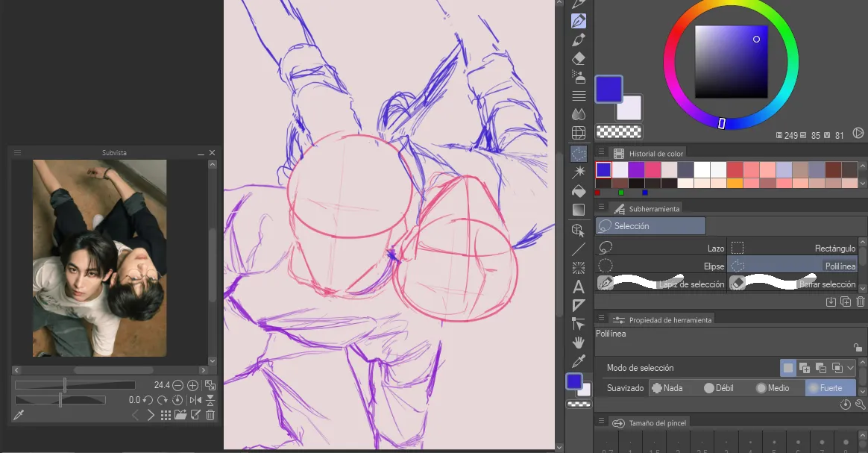Viewport: 868px width, 453px height.
Task: Open the Subvista panel hamburger menu
Action: (17, 152)
